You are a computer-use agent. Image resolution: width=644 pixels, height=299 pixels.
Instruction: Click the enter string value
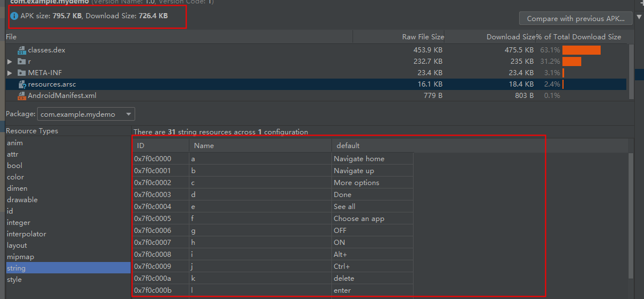click(x=343, y=290)
